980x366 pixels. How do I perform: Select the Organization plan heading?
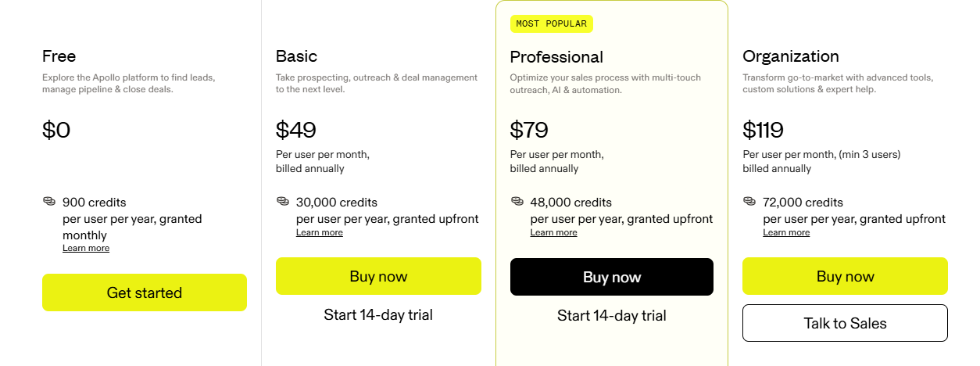(791, 56)
